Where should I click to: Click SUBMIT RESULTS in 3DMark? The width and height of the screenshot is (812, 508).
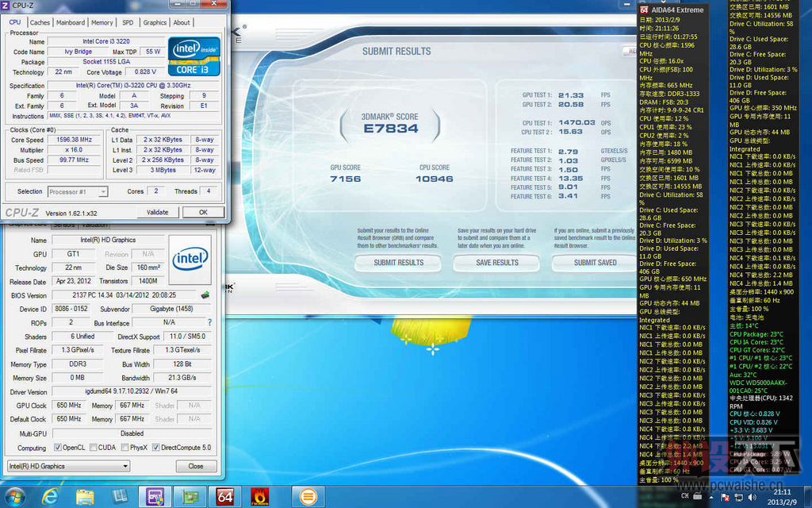pos(398,262)
